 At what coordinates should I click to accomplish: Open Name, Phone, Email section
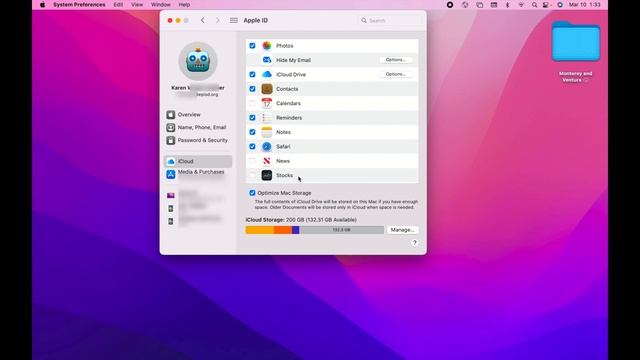coord(196,127)
